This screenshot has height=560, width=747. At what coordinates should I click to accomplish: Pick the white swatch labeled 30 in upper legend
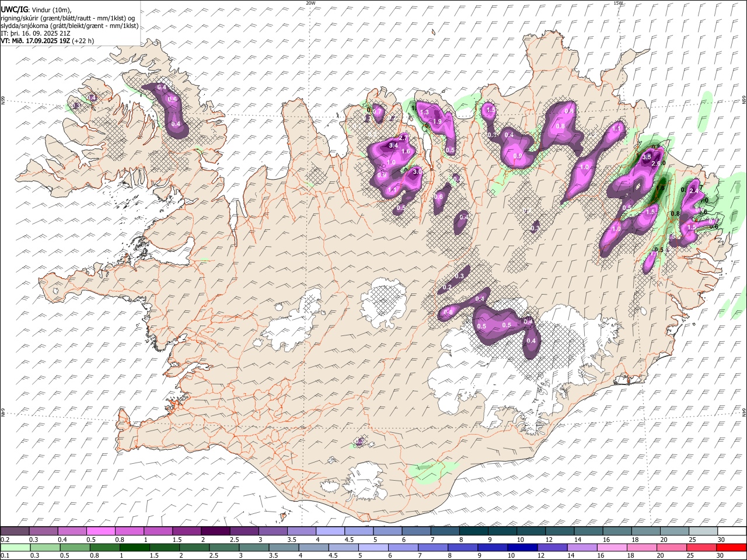pyautogui.click(x=732, y=531)
